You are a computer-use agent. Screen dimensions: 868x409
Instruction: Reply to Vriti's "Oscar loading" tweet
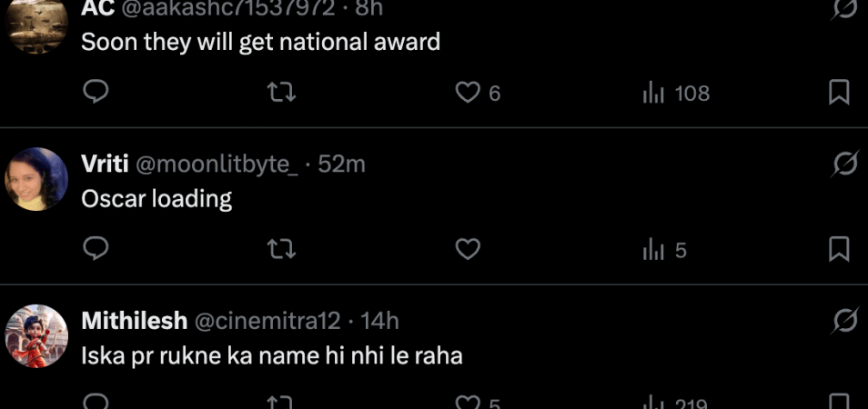click(96, 249)
